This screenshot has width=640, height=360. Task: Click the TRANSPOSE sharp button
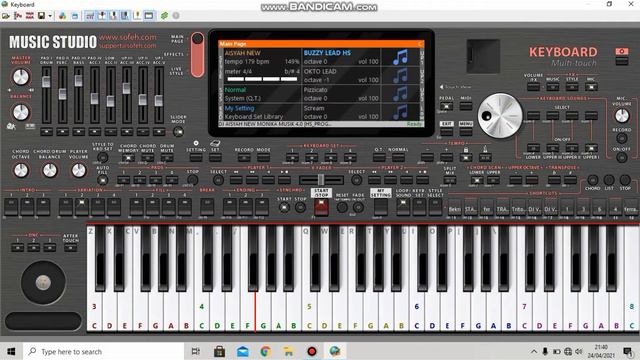[570, 180]
